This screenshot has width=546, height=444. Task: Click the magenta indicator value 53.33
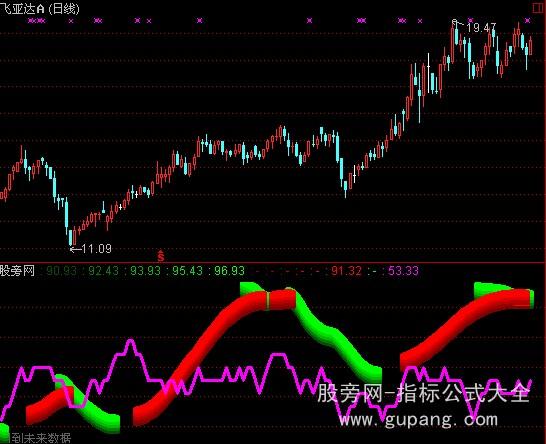(x=403, y=271)
